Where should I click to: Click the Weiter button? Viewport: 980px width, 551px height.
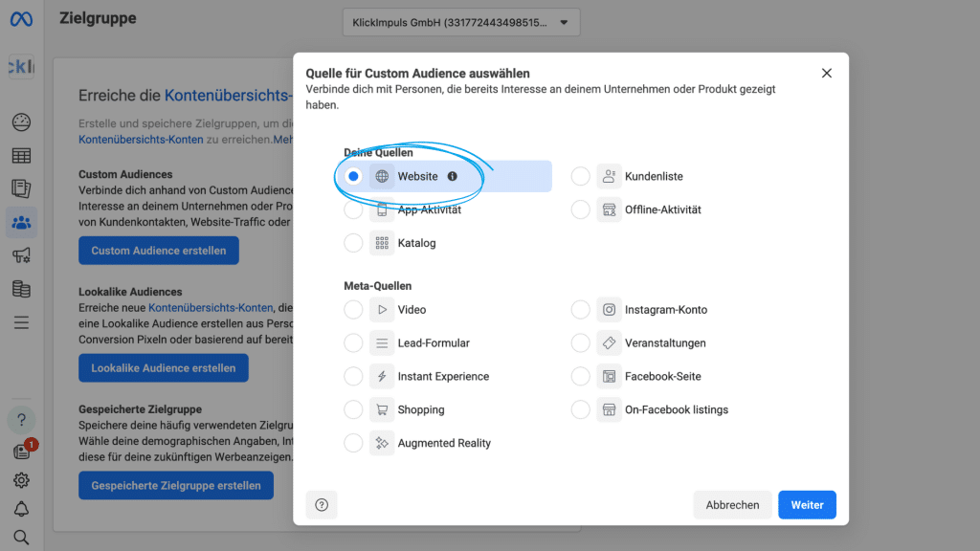(x=807, y=505)
